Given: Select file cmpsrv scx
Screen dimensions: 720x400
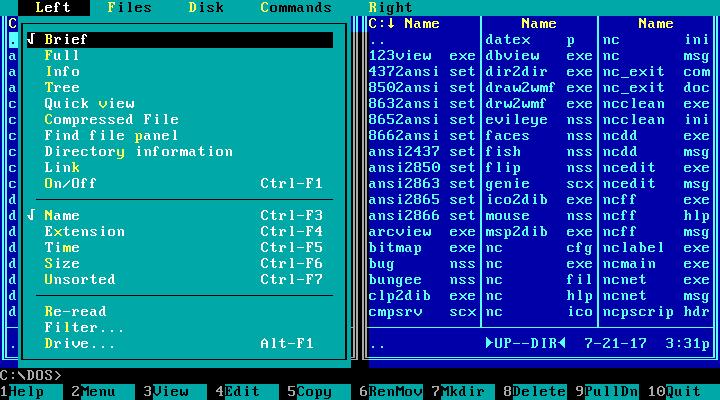Looking at the screenshot, I should click(423, 311).
